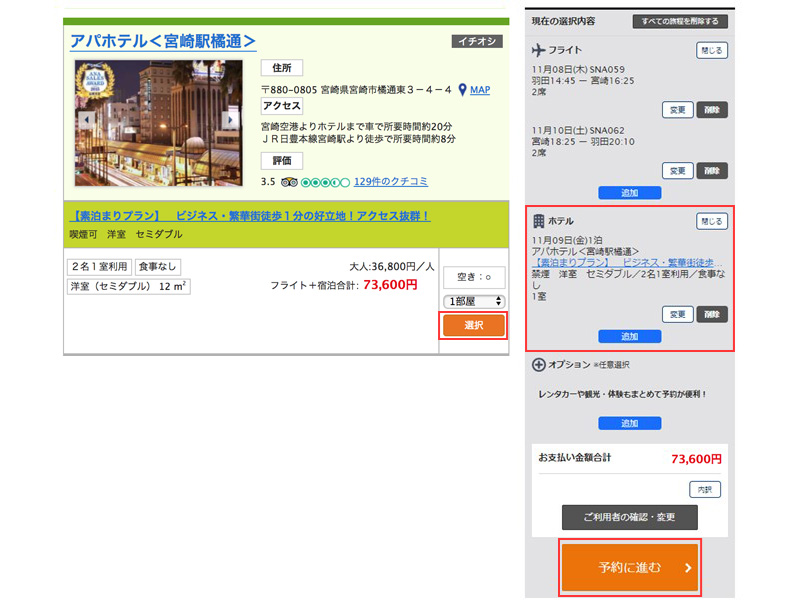Click the TripAdvisor owl icon

[289, 182]
